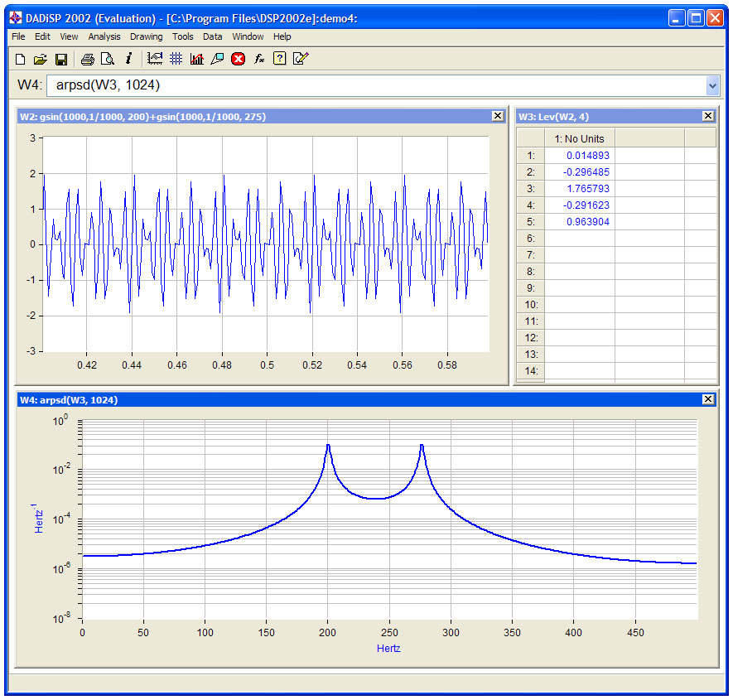Click the DADiSP application icon in title bar
The width and height of the screenshot is (733, 700).
[16, 18]
